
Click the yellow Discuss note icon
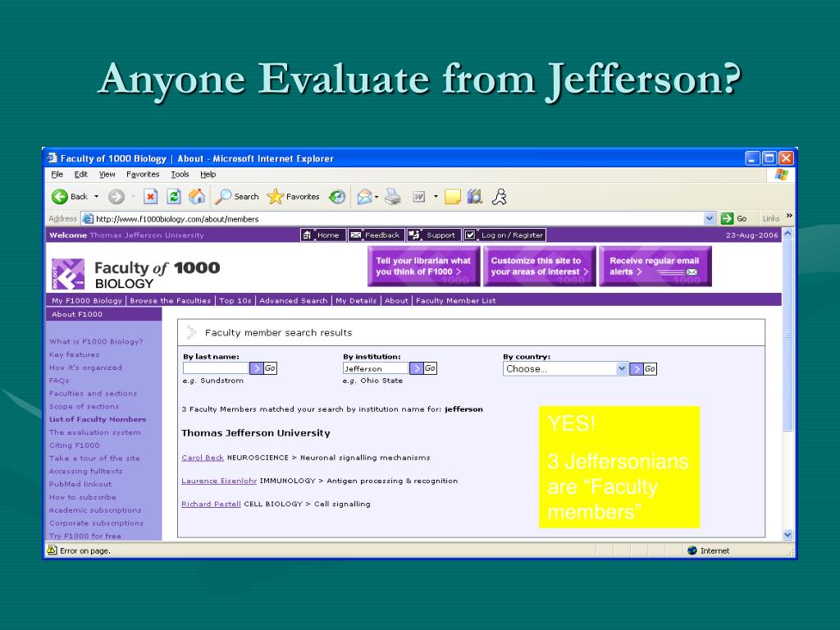click(453, 197)
